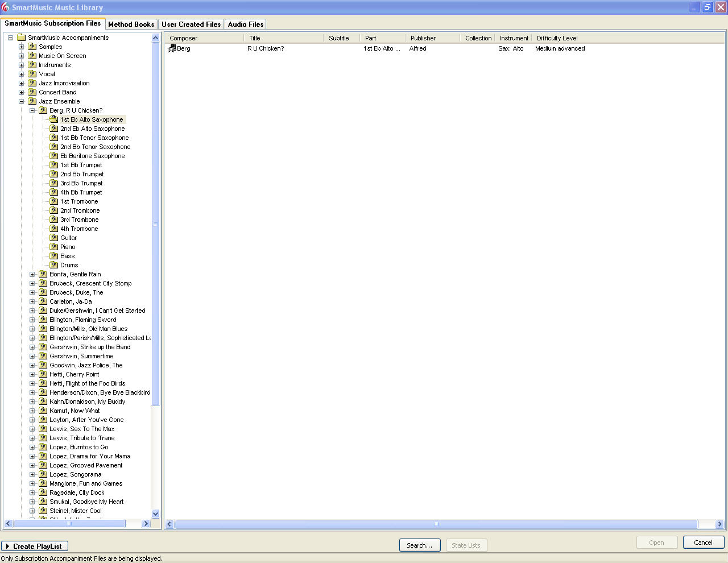Click the file list horizontal scrollbar left arrow

[x=169, y=524]
